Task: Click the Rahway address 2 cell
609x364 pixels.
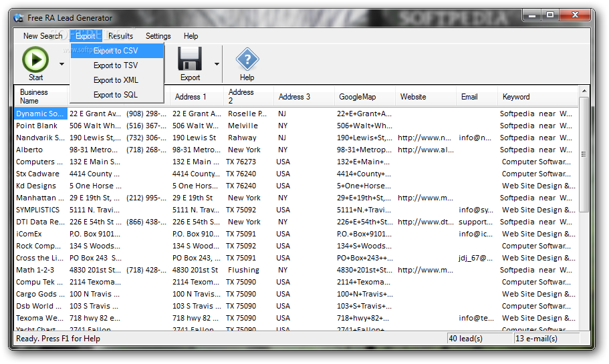Action: pos(242,138)
